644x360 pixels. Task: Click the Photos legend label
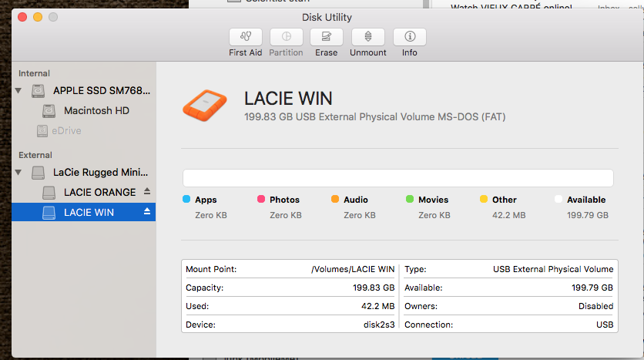pyautogui.click(x=284, y=200)
